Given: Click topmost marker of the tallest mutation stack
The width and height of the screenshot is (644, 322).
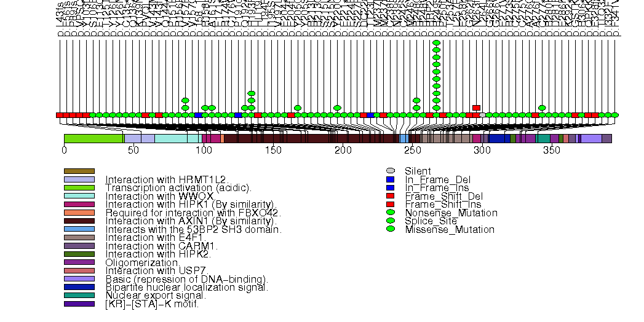Looking at the screenshot, I should tap(436, 43).
